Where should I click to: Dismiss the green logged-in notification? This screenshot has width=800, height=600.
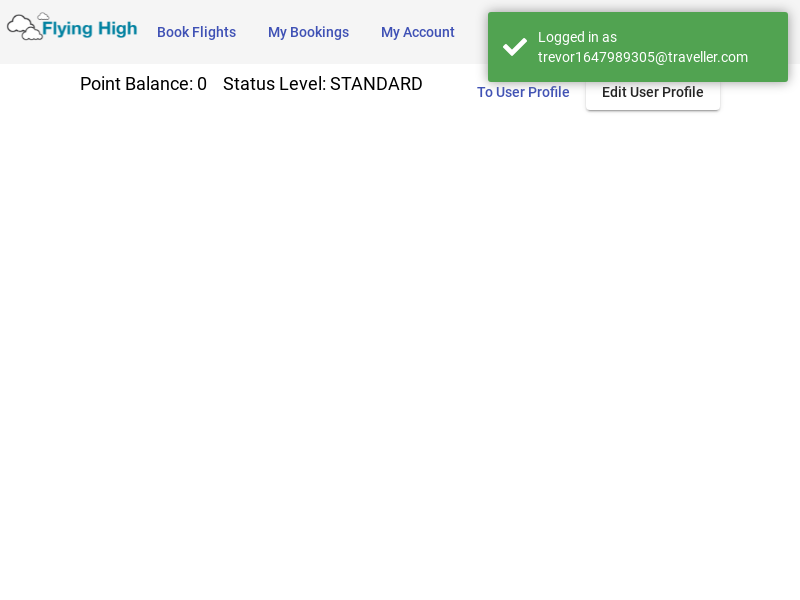coord(638,47)
